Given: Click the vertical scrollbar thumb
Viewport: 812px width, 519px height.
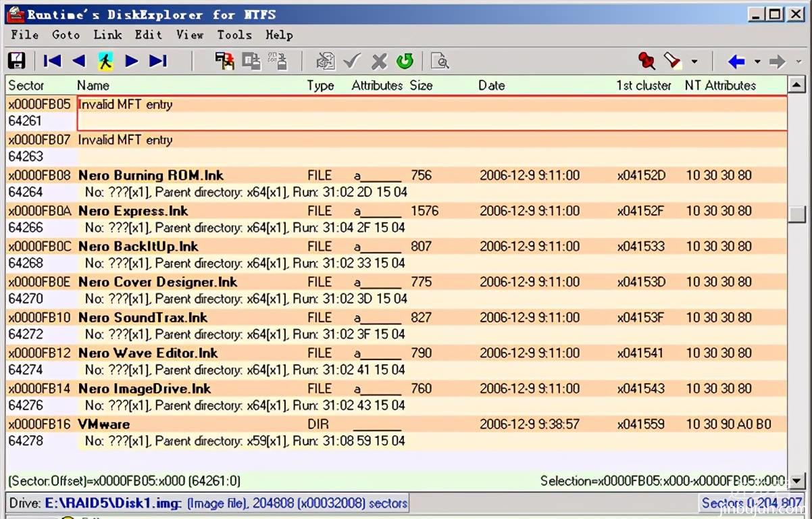Looking at the screenshot, I should pyautogui.click(x=797, y=213).
